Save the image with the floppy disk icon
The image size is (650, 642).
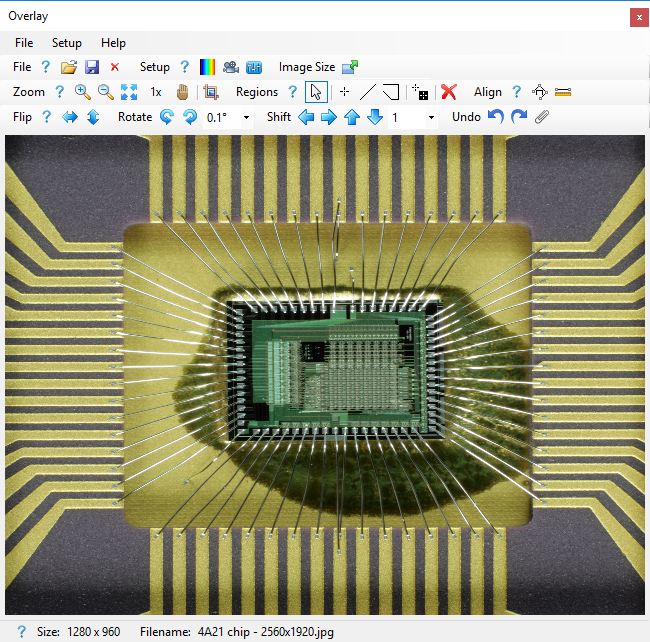(x=92, y=67)
